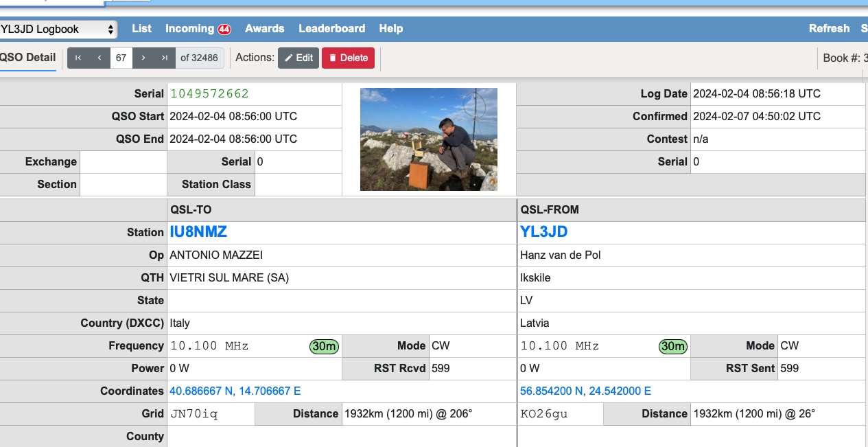
Task: Open the YL3JD Logbook dropdown
Action: click(58, 29)
